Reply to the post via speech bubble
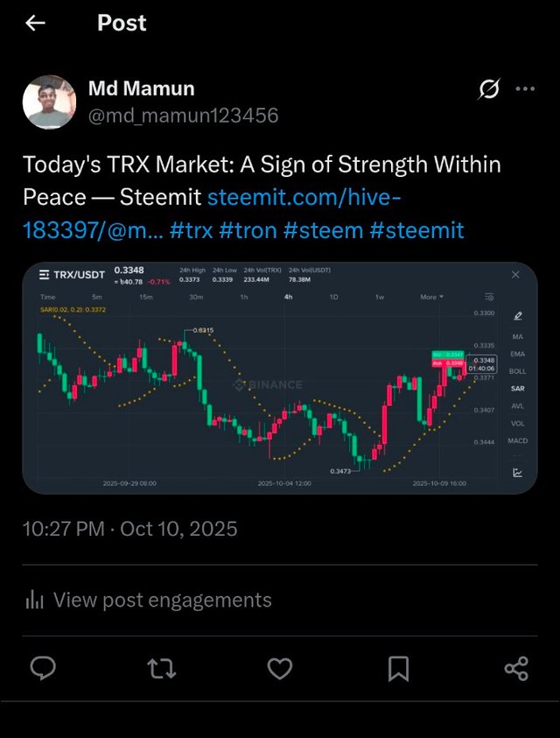Image resolution: width=560 pixels, height=738 pixels. [43, 670]
